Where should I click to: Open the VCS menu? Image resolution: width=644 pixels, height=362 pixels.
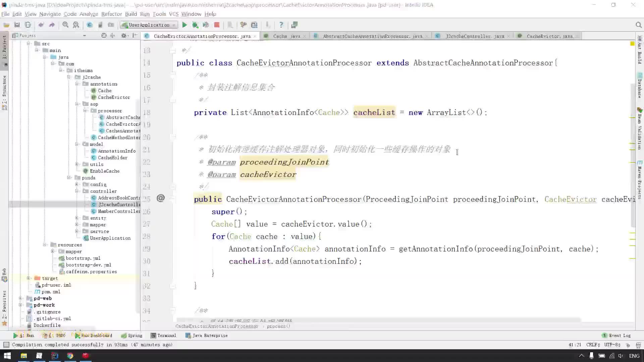pos(174,14)
